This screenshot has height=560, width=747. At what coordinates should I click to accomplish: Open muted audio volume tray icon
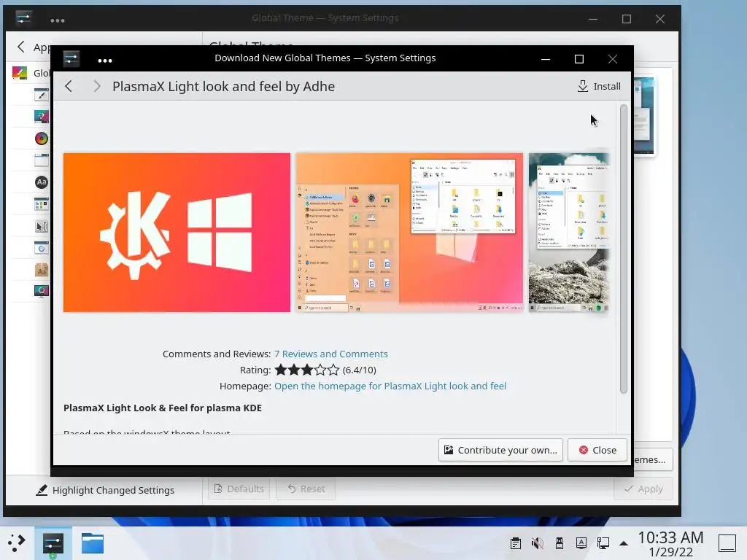point(538,542)
